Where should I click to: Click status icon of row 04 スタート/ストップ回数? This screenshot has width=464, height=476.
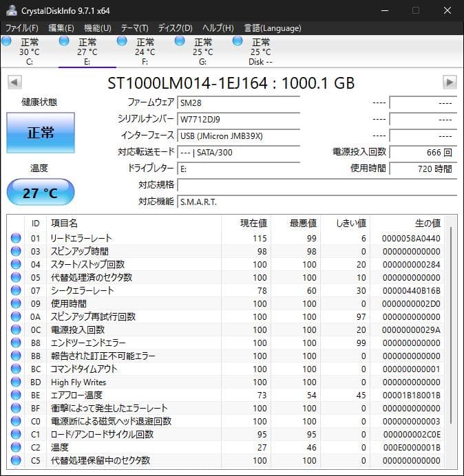tap(16, 264)
